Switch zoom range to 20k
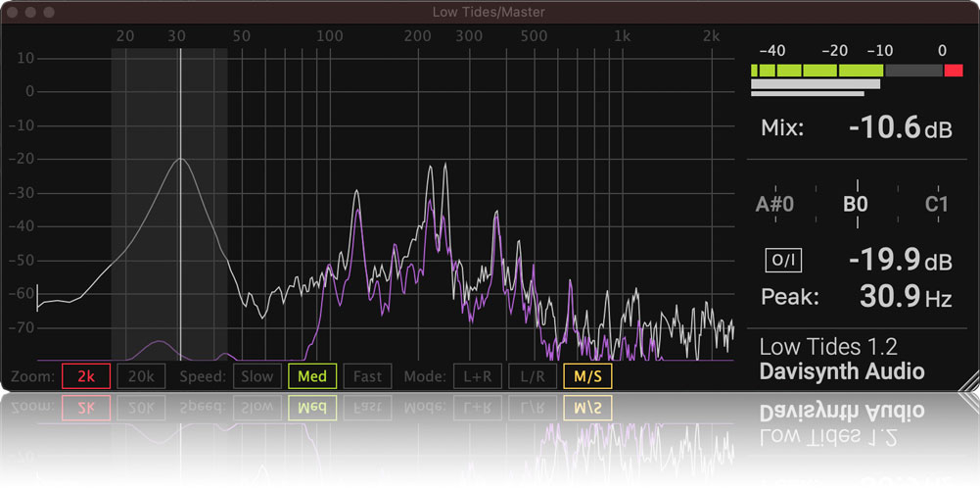The width and height of the screenshot is (980, 490). pos(141,376)
